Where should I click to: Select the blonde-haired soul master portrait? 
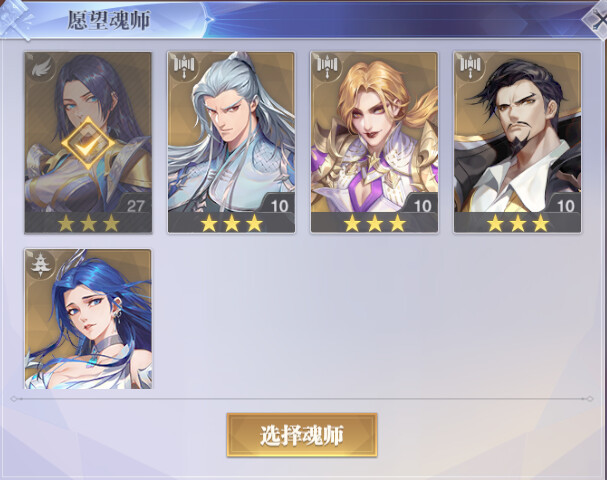click(x=374, y=142)
